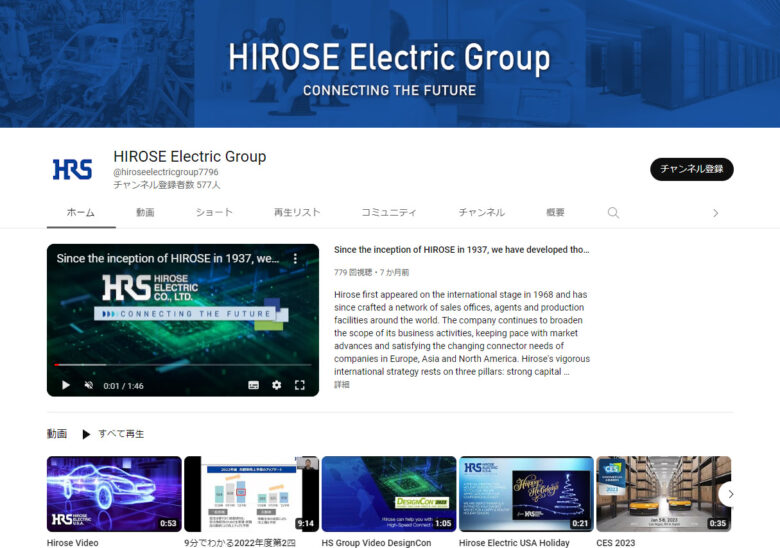Open the ホーム tab
The height and width of the screenshot is (548, 780).
(81, 212)
